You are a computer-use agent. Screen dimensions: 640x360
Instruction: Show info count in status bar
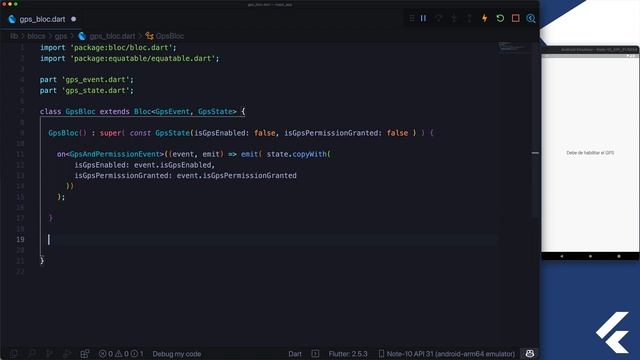137,354
